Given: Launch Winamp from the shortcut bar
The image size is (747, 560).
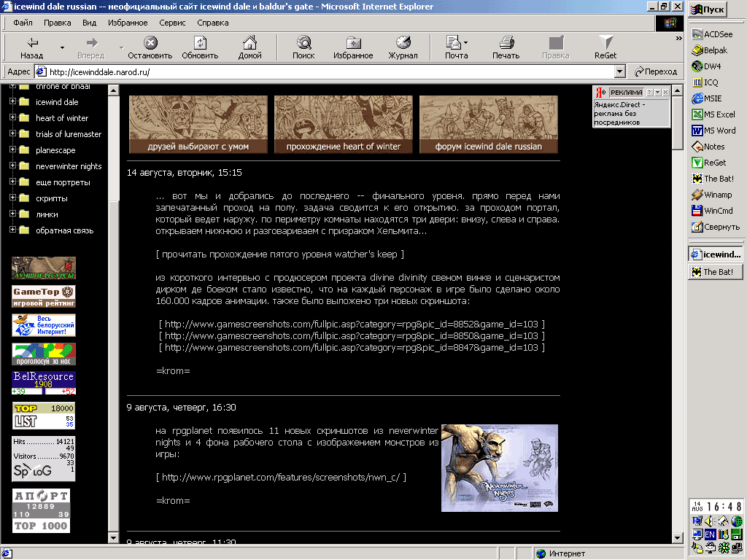Looking at the screenshot, I should [712, 195].
